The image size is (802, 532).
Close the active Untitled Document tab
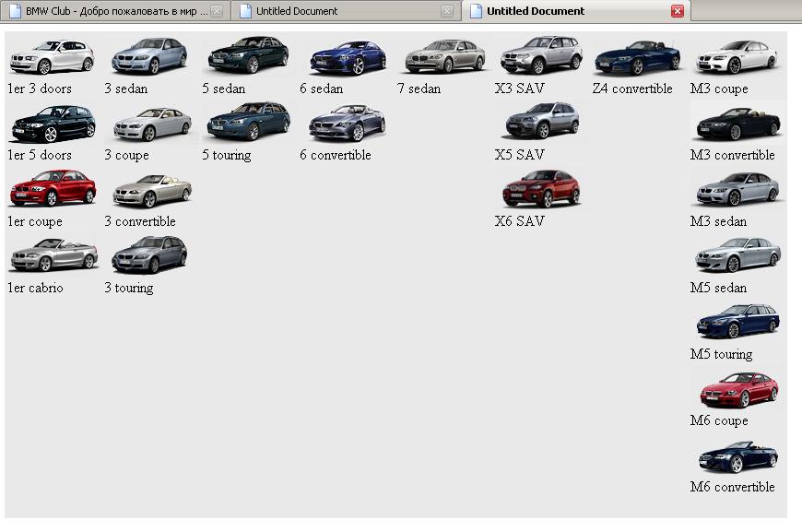[678, 11]
